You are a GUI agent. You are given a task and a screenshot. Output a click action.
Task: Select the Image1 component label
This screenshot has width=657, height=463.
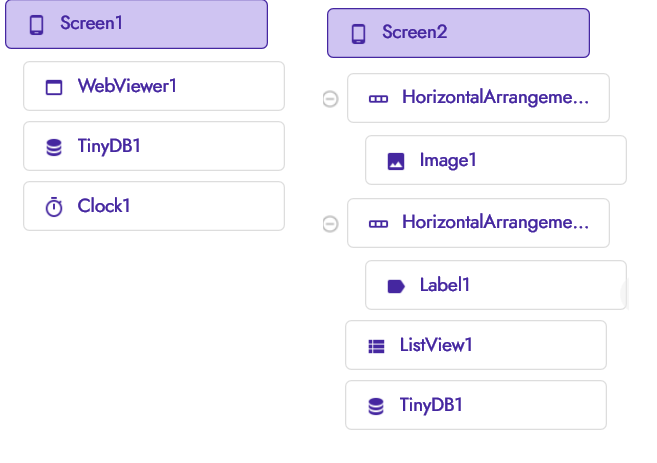449,160
